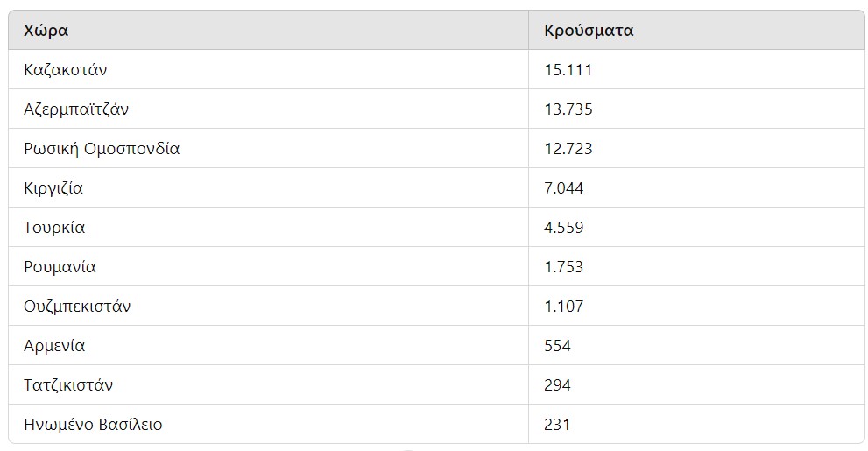Click the 12.723 cases value
This screenshot has width=868, height=451.
(568, 148)
